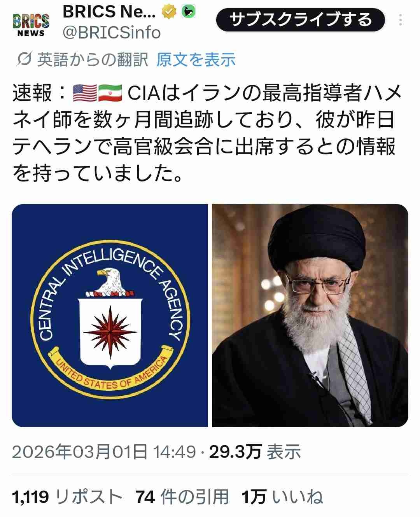Show original text via 原文を表示
The image size is (420, 517).
coord(196,60)
